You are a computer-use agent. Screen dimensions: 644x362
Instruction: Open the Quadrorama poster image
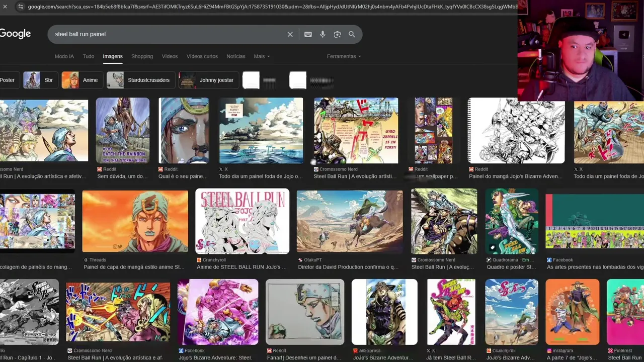pyautogui.click(x=512, y=221)
